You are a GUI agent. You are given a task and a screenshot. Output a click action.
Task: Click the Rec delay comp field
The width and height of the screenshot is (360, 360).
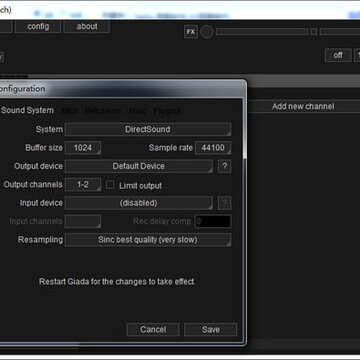pyautogui.click(x=213, y=221)
